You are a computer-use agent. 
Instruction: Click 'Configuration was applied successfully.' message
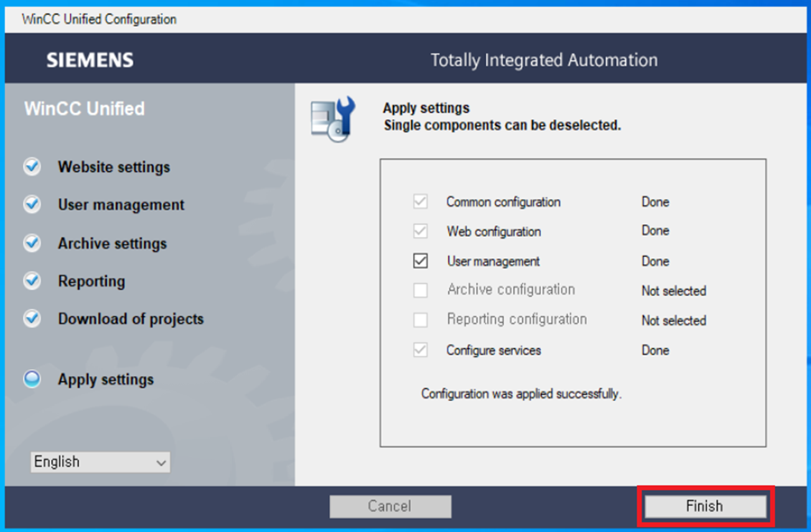(x=522, y=394)
